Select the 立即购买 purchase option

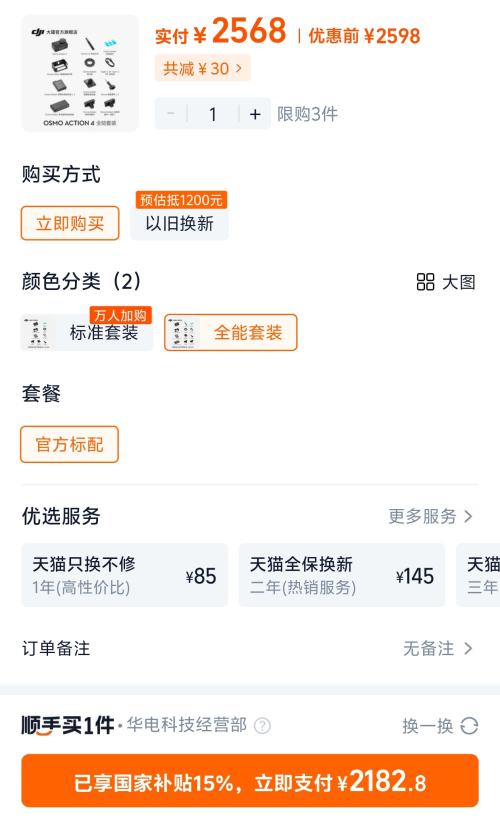coord(70,223)
